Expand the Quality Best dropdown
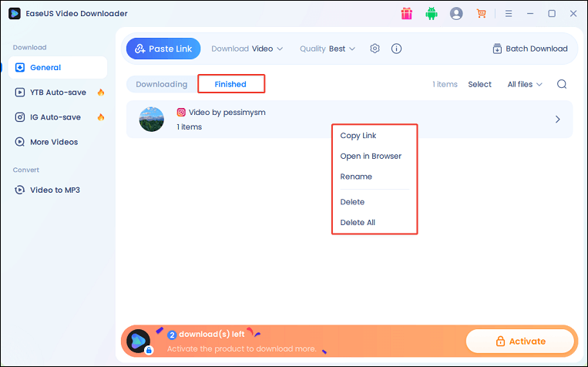 click(x=328, y=49)
